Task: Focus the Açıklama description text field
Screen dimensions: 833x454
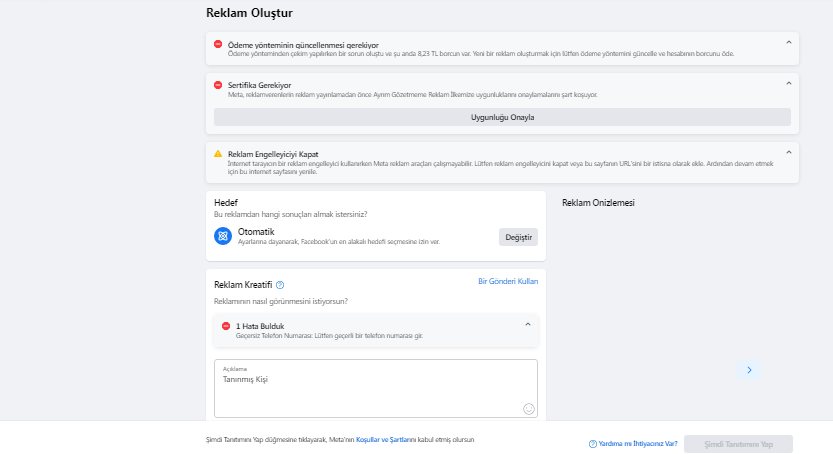Action: coord(376,389)
